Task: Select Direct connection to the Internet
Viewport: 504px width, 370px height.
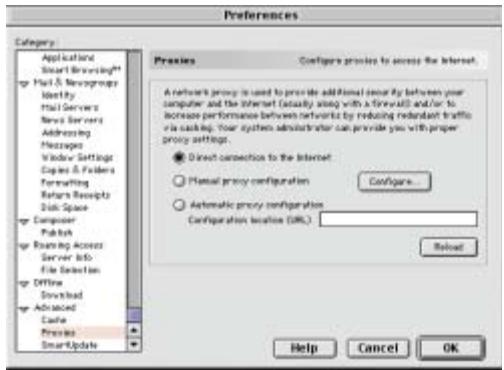Action: 179,157
